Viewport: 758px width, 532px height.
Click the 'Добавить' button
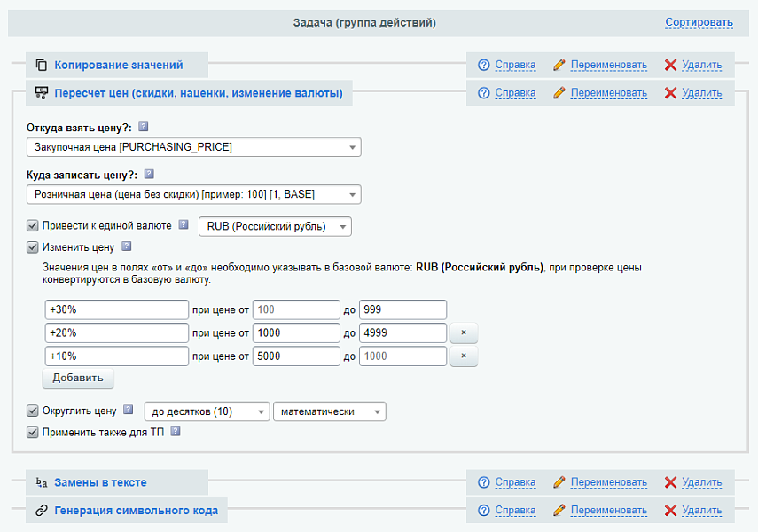[x=78, y=378]
